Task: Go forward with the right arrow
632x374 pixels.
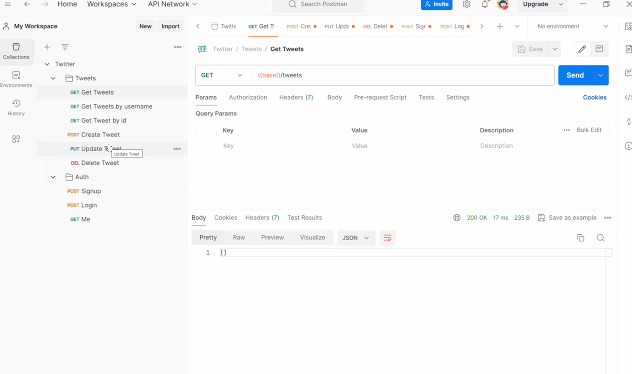Action: (x=45, y=4)
